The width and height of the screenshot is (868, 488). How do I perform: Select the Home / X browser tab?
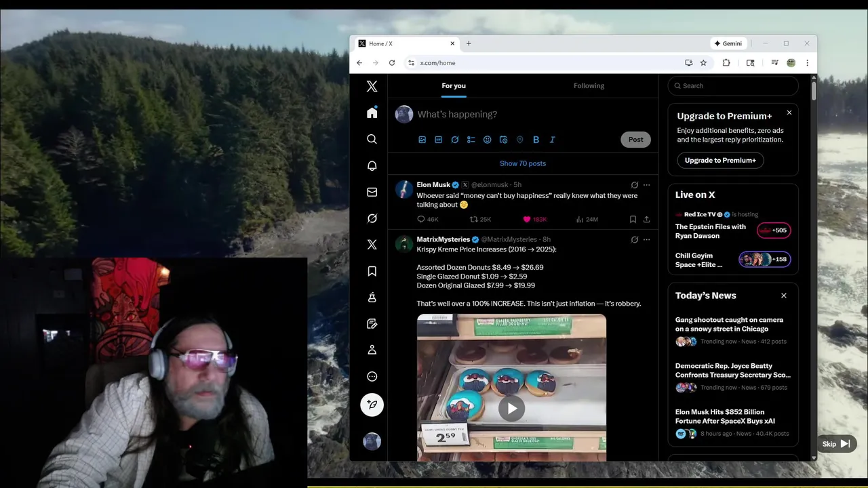(x=406, y=43)
